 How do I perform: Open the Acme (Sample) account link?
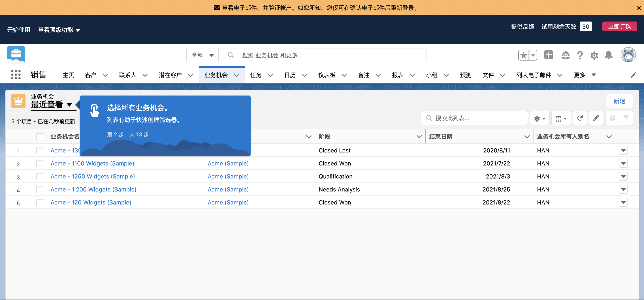coord(228,163)
